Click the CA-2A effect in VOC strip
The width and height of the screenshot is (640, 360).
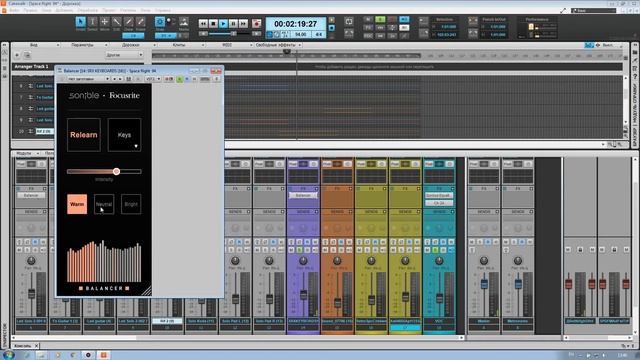point(439,203)
